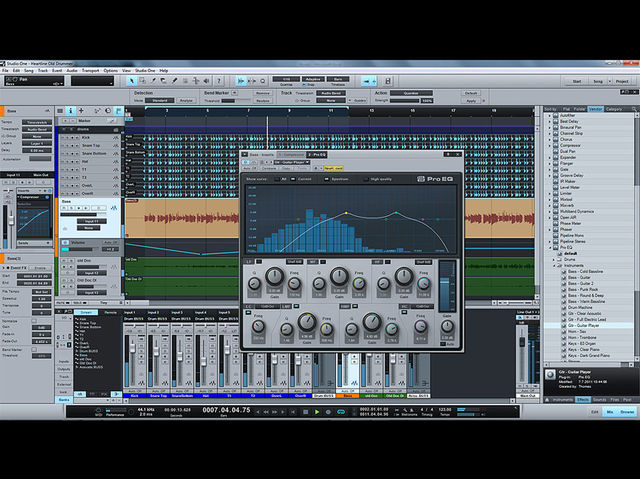Click the Mix view button
This screenshot has height=479, width=640.
pos(610,412)
